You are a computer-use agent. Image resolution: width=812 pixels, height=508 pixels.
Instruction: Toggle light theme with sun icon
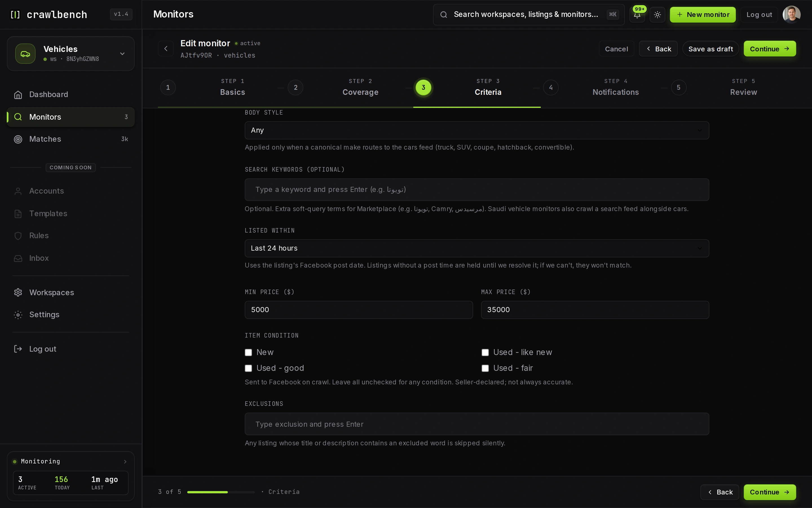coord(657,14)
